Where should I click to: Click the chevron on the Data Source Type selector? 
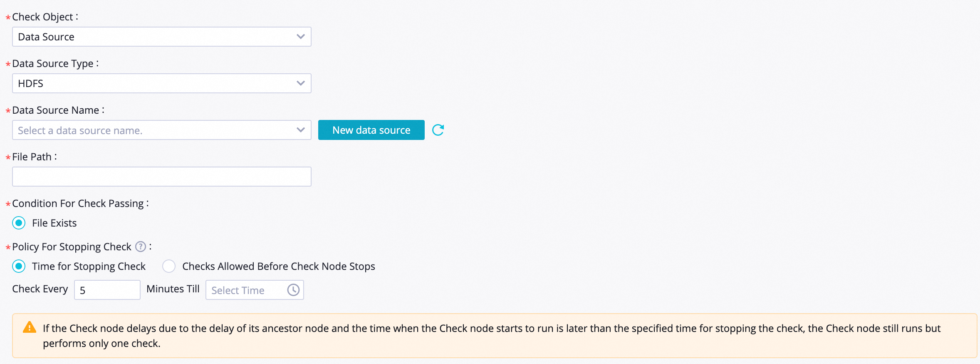(x=301, y=83)
